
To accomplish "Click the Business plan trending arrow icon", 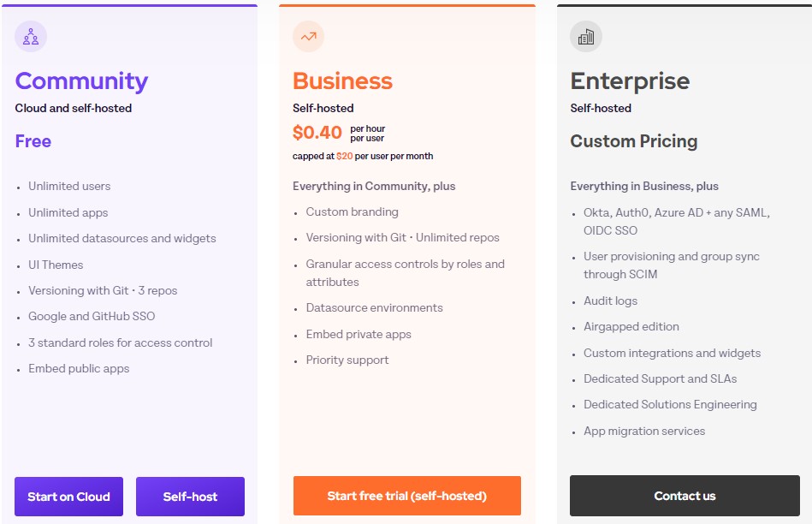I will pos(309,37).
